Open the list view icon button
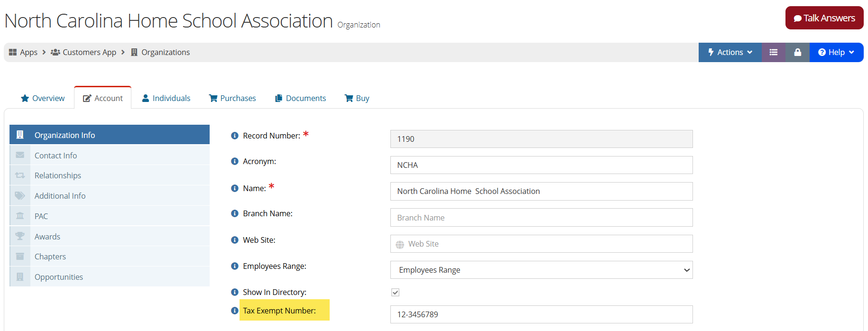 click(774, 52)
